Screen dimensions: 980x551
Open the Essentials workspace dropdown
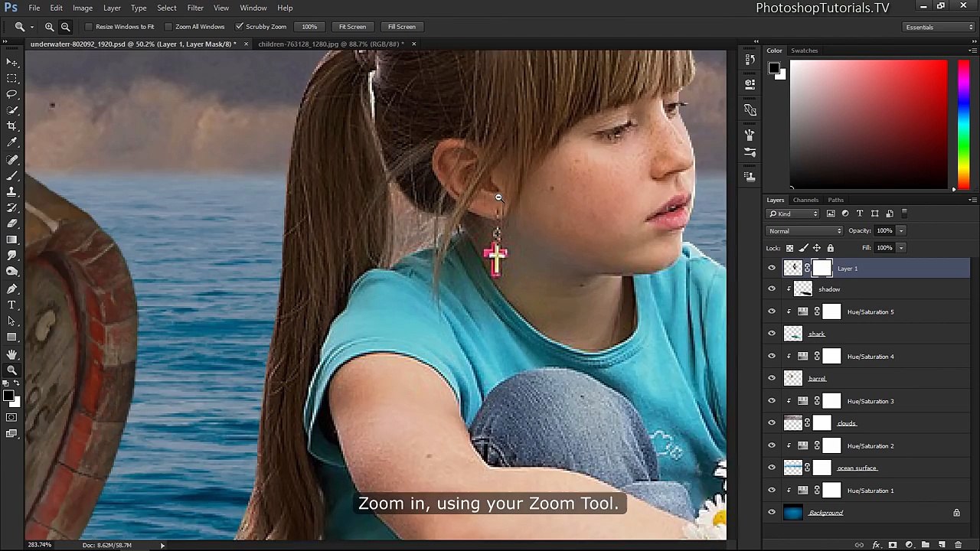(x=938, y=27)
